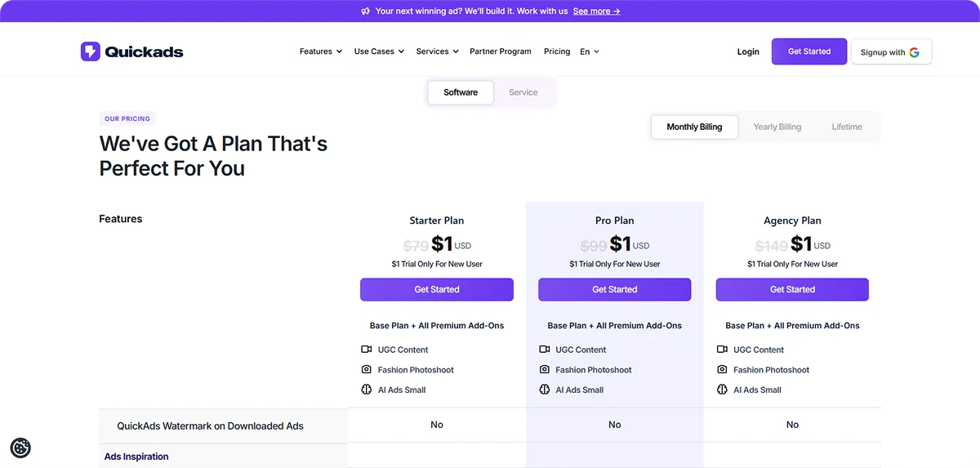
Task: Click Agency Plan title
Action: click(x=792, y=221)
